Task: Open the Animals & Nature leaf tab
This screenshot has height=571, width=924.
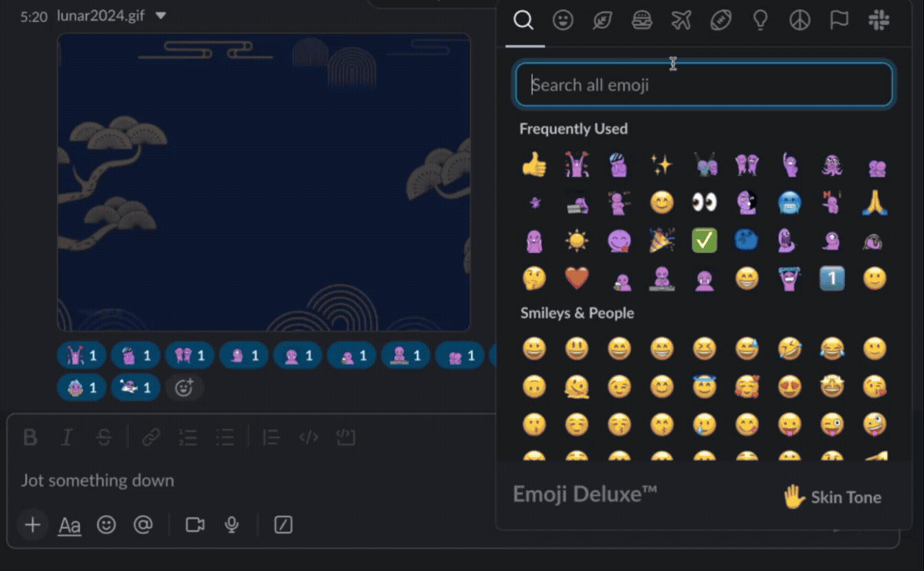Action: tap(602, 21)
